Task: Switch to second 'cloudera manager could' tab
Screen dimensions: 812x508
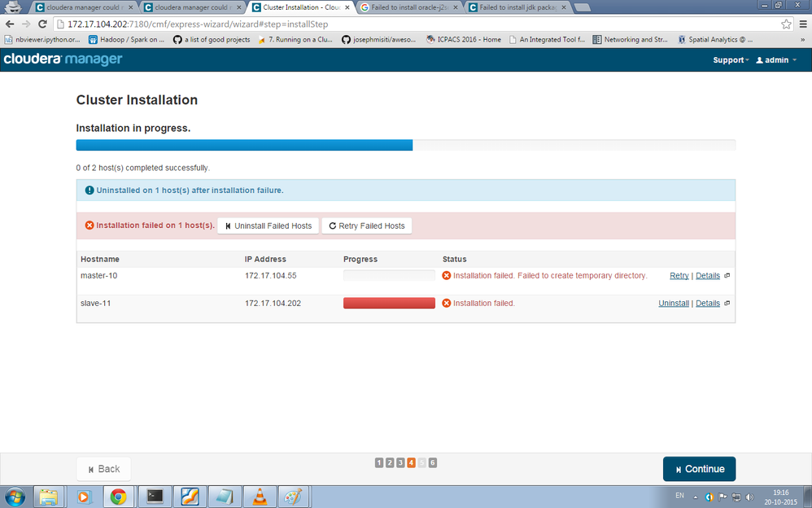Action: (x=191, y=8)
